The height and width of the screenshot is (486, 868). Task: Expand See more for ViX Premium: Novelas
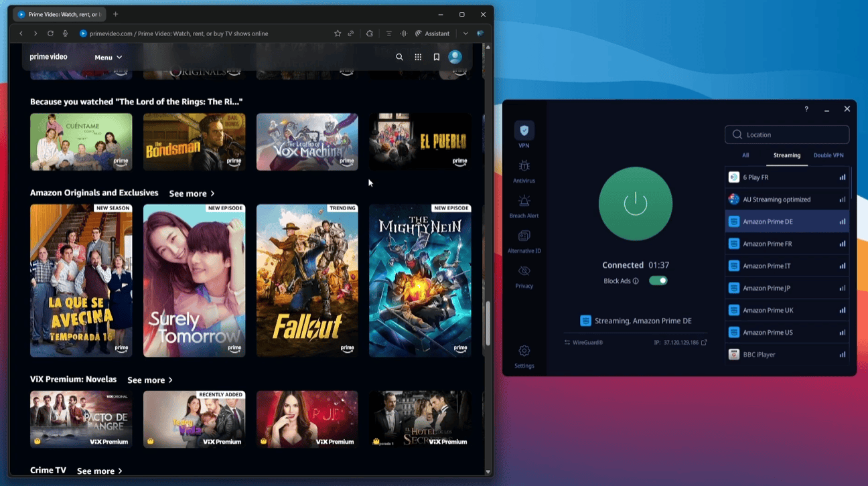[x=150, y=380]
